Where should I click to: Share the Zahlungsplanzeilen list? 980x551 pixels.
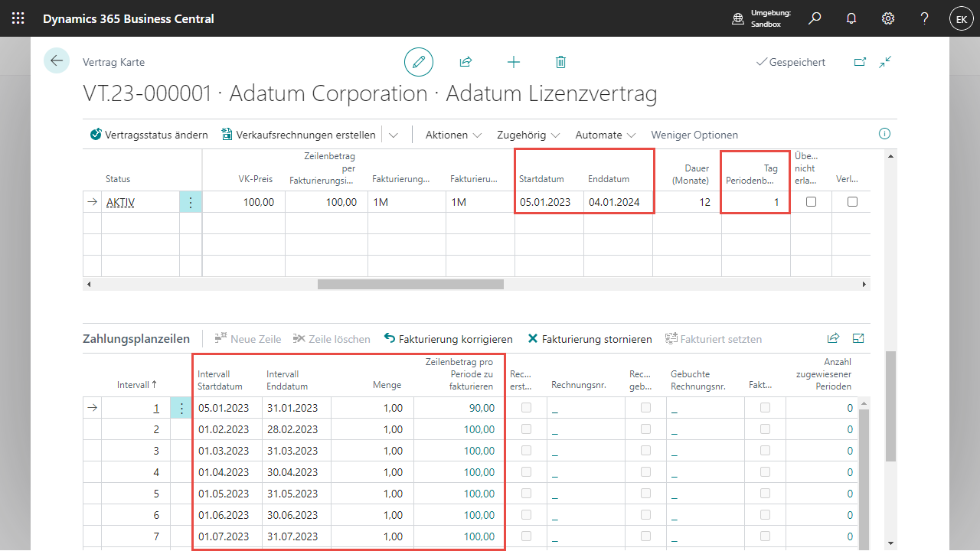(x=833, y=338)
